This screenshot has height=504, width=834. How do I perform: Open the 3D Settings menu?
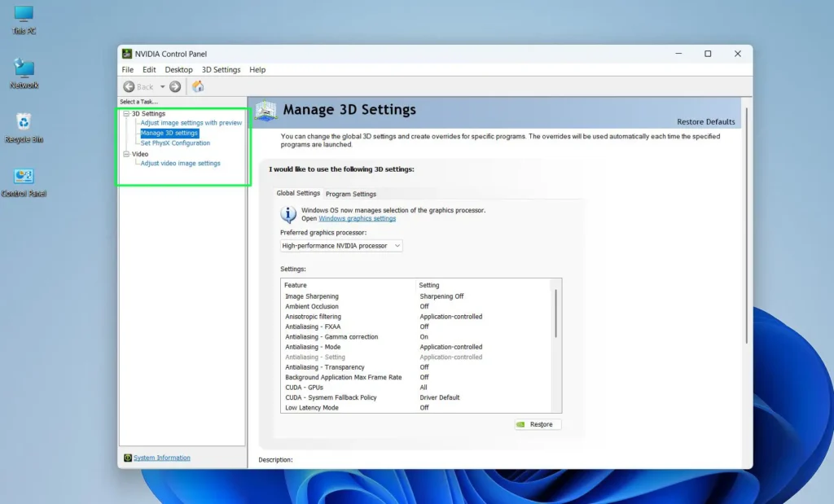tap(220, 69)
